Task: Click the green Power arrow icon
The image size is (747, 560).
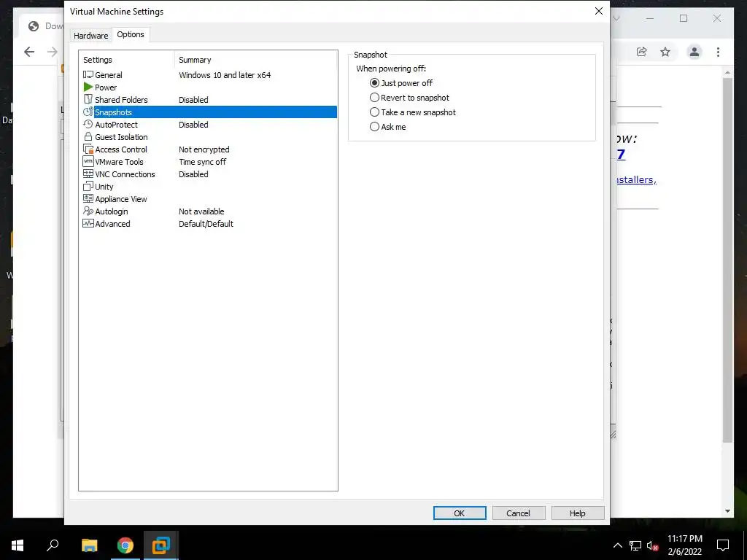Action: 88,87
